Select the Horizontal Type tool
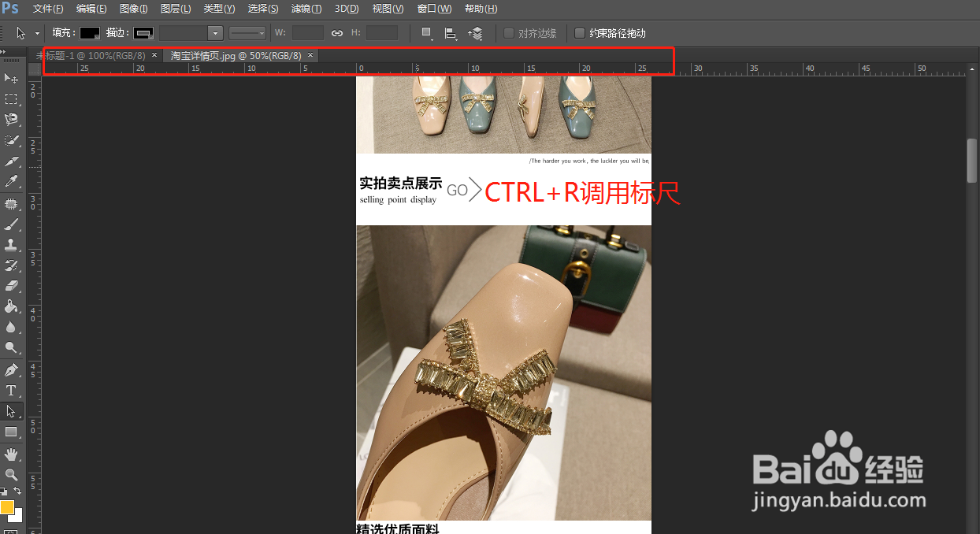Image resolution: width=980 pixels, height=534 pixels. [11, 390]
